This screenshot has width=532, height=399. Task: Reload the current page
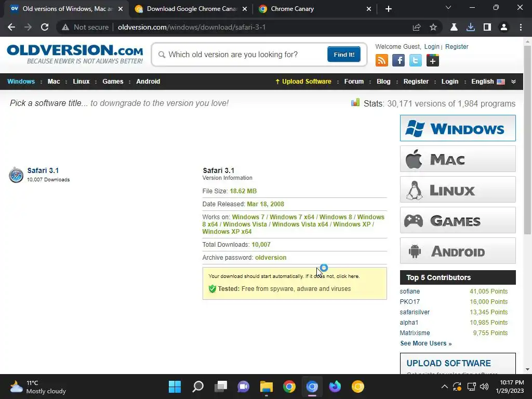coord(45,27)
